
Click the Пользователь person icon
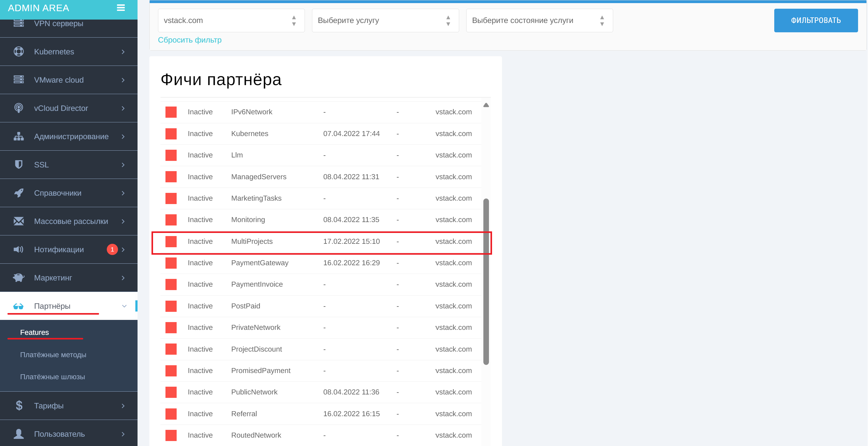coord(19,434)
